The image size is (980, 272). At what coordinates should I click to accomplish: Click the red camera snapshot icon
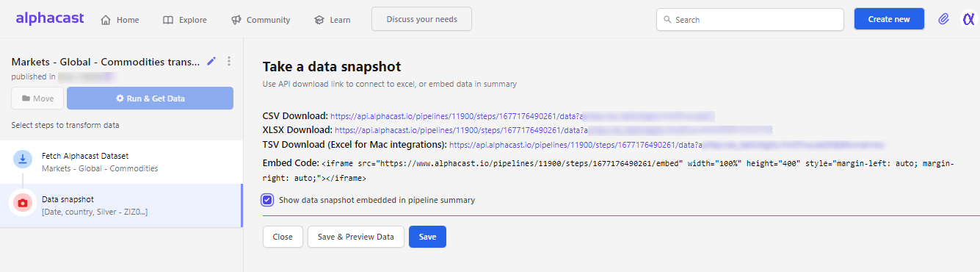pyautogui.click(x=23, y=203)
